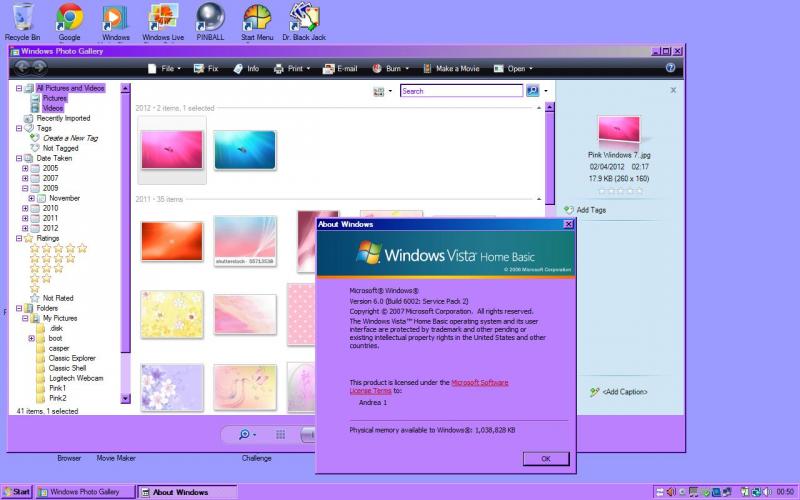Collapse the 2011 group header arrow
Screen dimensions: 800x500
click(x=539, y=199)
